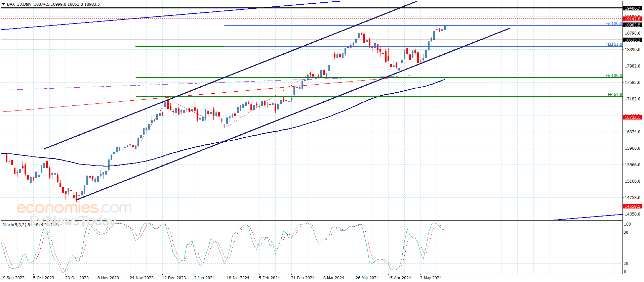644x282 pixels.
Task: Click the red 16732.1 price label
Action: tap(632, 117)
